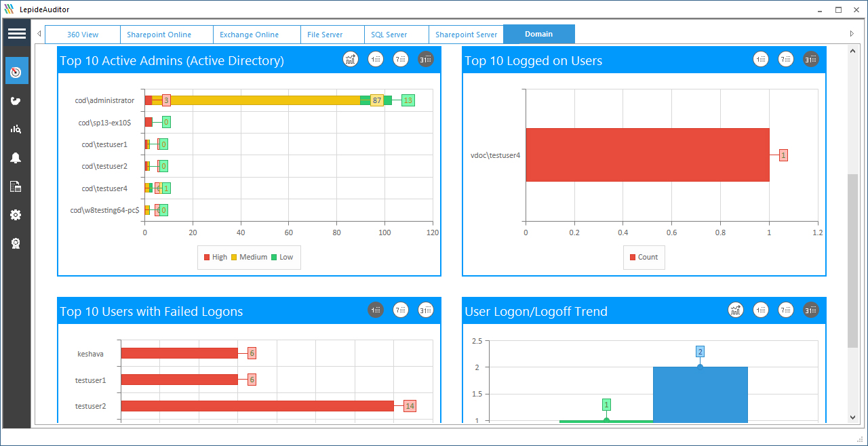Switch to the 360 View tab
The height and width of the screenshot is (446, 868).
point(83,35)
